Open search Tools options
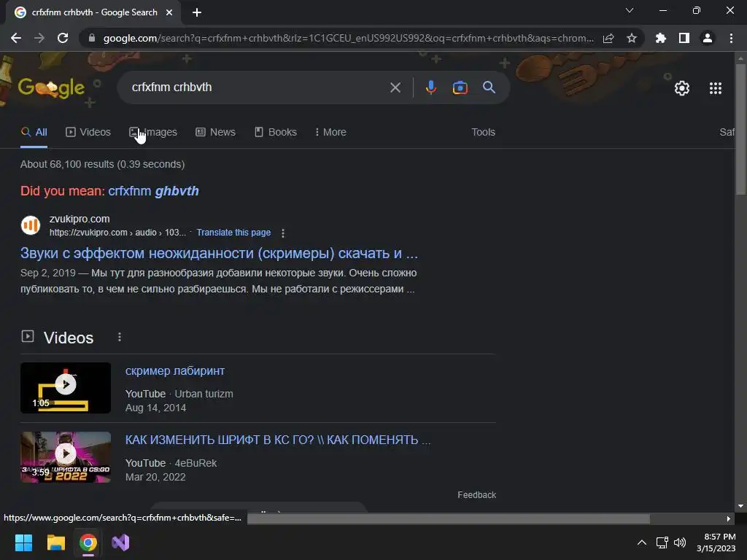This screenshot has width=747, height=560. (x=483, y=133)
